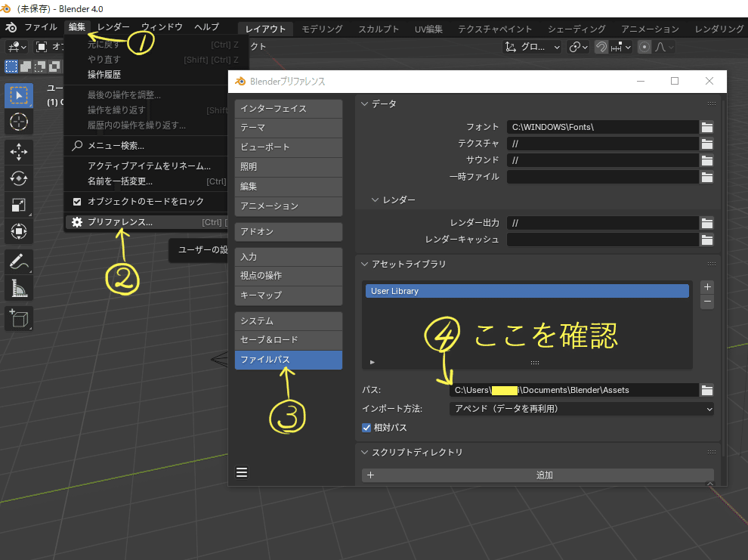Click the フォント path input field
The height and width of the screenshot is (560, 748).
click(x=602, y=127)
